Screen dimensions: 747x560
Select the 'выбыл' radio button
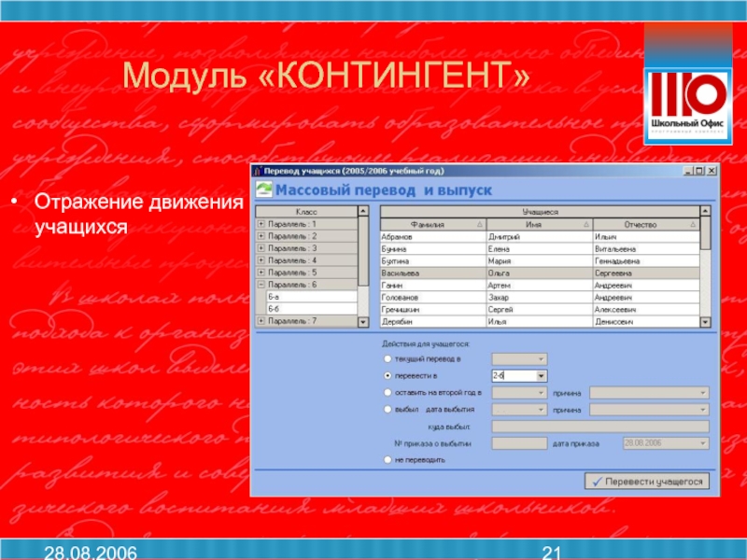coord(388,409)
